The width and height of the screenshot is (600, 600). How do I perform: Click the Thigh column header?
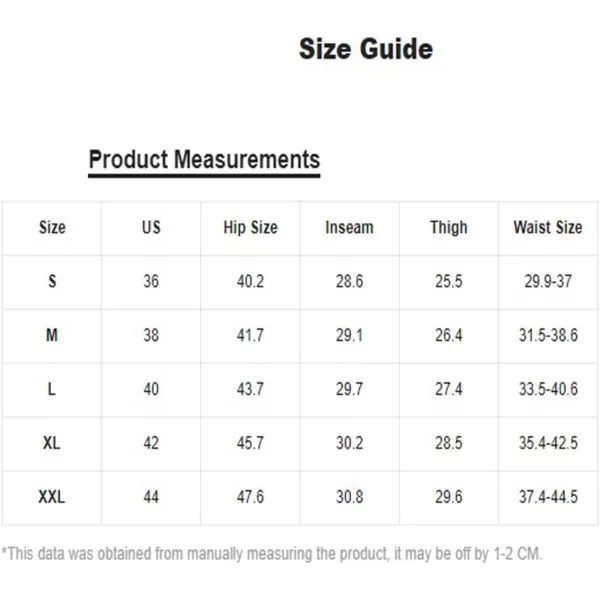(x=448, y=227)
